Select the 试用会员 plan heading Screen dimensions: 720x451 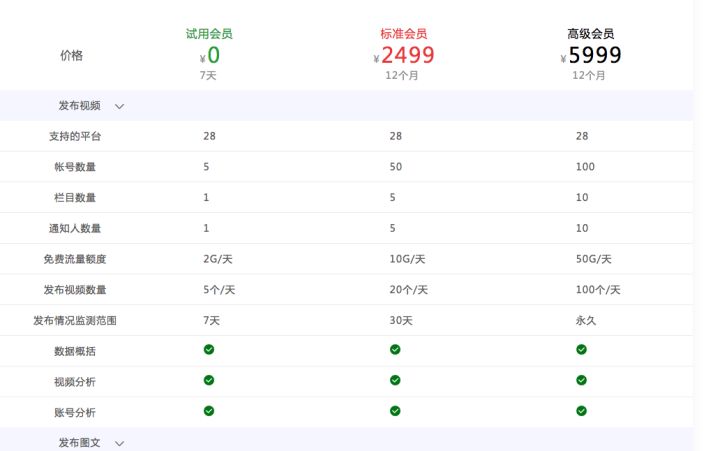pyautogui.click(x=209, y=34)
